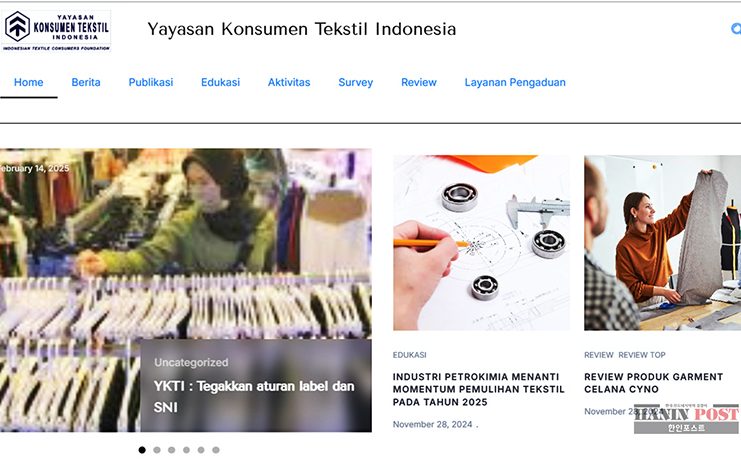Go to the Publikasi menu item

click(x=151, y=82)
